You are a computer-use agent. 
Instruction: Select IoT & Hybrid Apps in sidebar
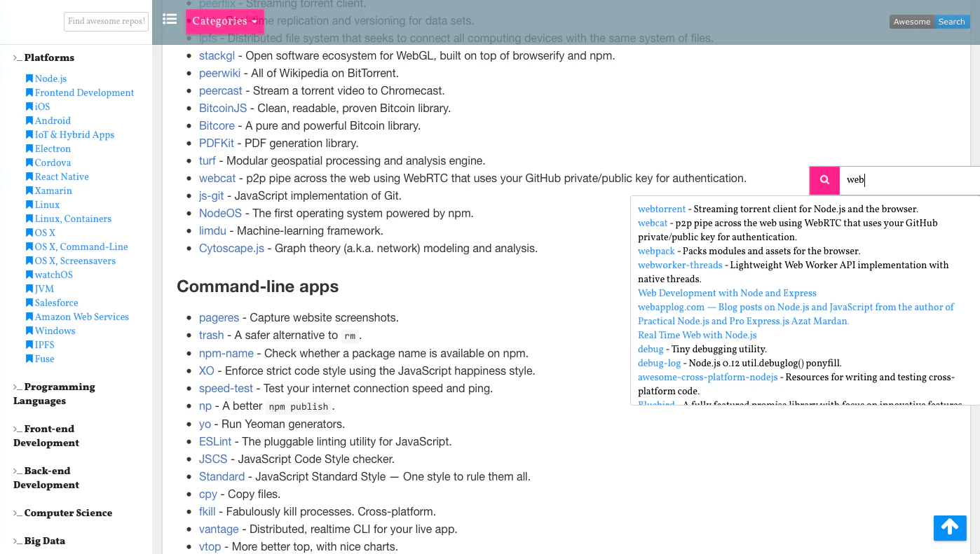coord(74,134)
